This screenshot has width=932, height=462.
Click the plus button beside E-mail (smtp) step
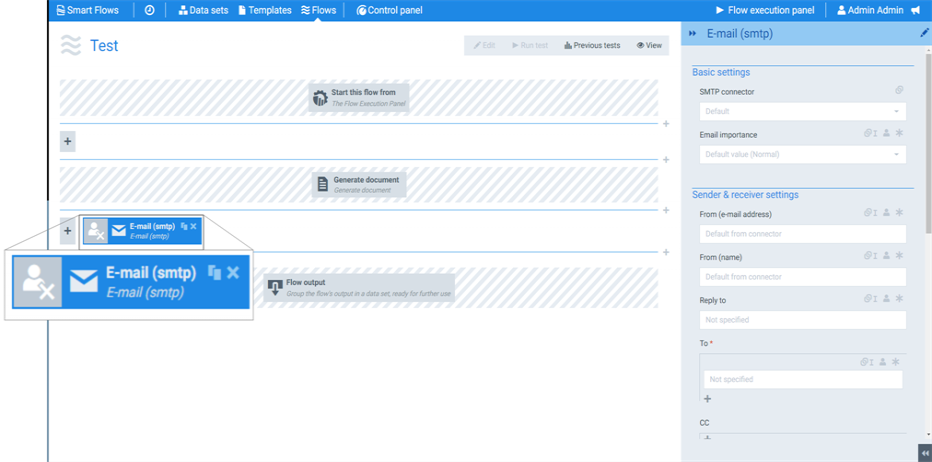pyautogui.click(x=68, y=231)
